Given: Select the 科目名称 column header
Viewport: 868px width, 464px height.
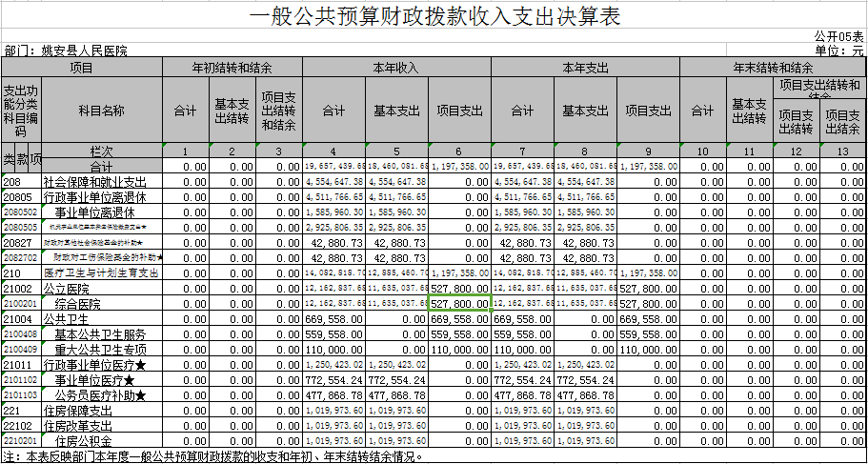Looking at the screenshot, I should point(102,111).
